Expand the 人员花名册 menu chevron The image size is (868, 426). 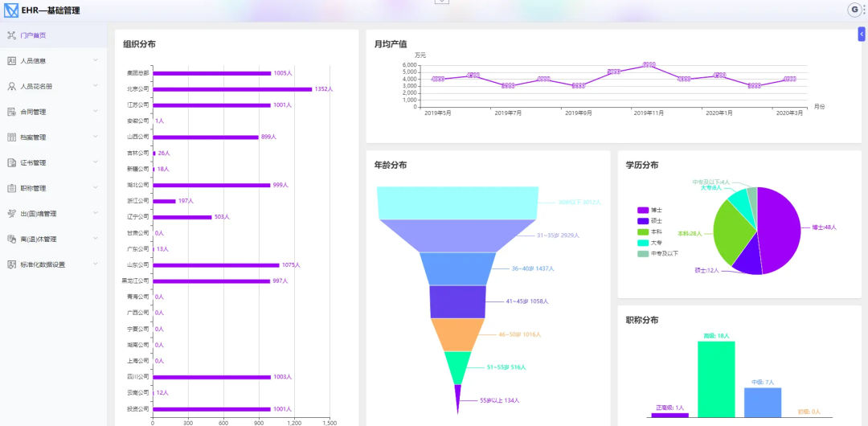[x=95, y=86]
